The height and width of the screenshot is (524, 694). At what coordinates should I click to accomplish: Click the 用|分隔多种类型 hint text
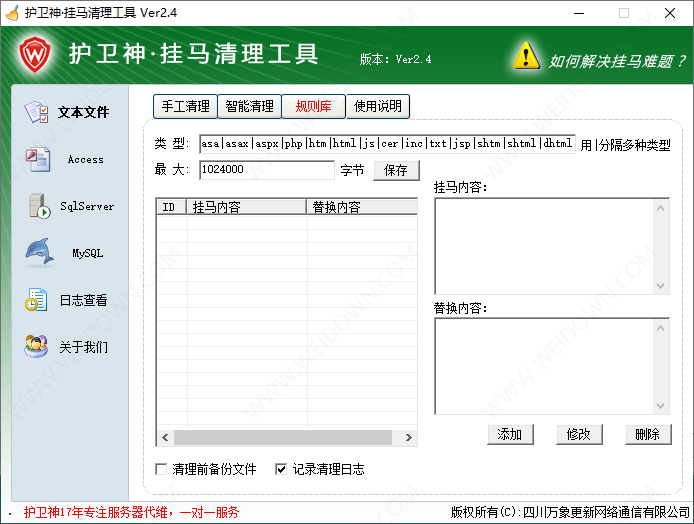625,145
